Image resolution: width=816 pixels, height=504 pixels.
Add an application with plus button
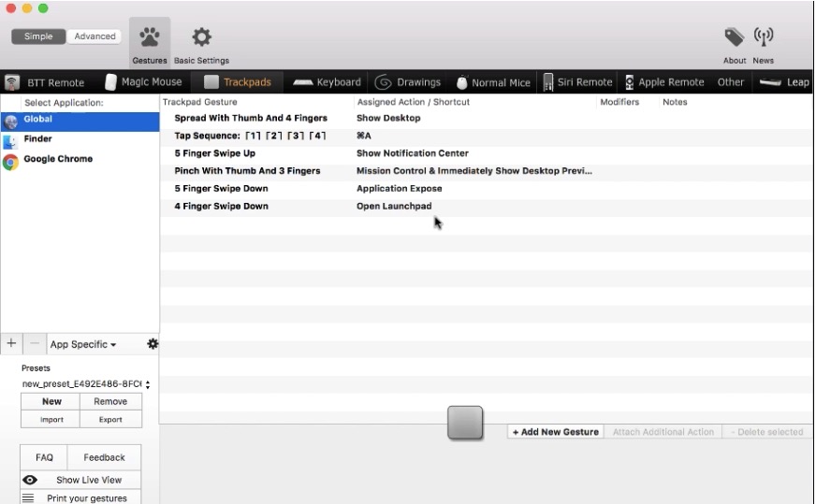pyautogui.click(x=11, y=343)
